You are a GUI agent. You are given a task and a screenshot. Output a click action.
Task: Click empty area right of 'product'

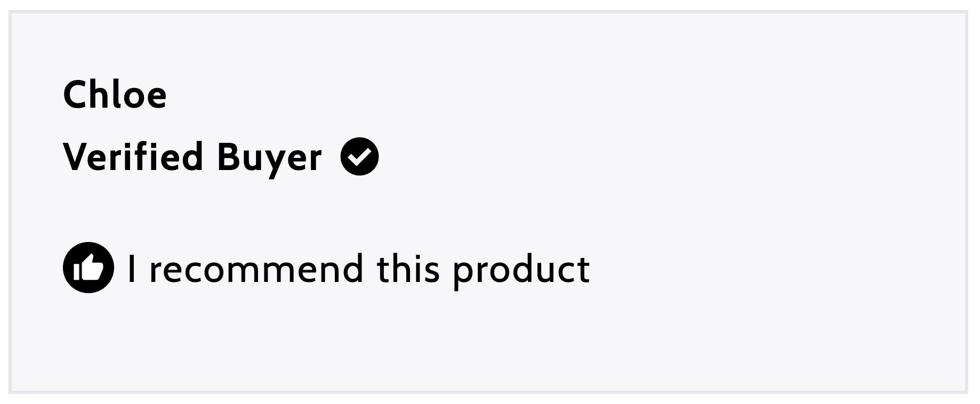tap(773, 269)
